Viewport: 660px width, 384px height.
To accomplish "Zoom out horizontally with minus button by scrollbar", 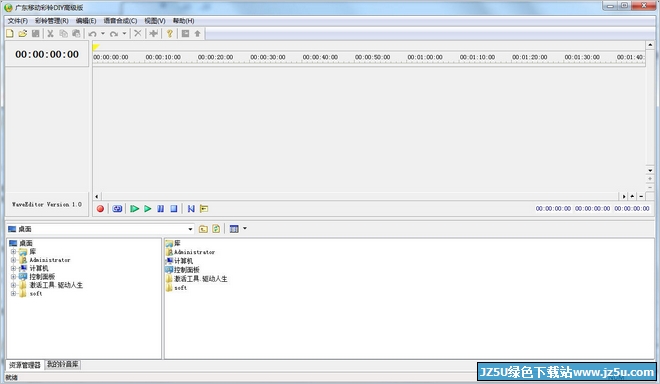I will click(x=641, y=196).
